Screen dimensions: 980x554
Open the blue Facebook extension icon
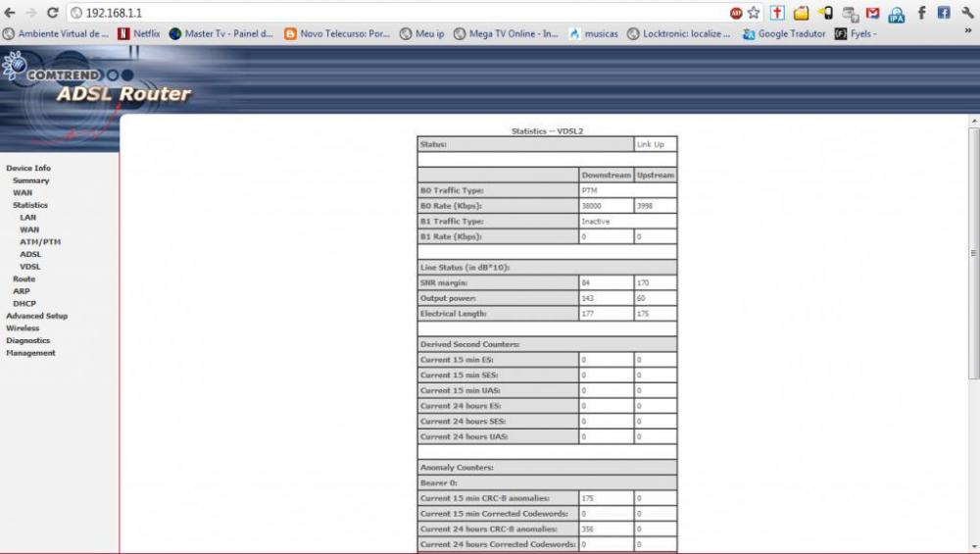[x=943, y=13]
